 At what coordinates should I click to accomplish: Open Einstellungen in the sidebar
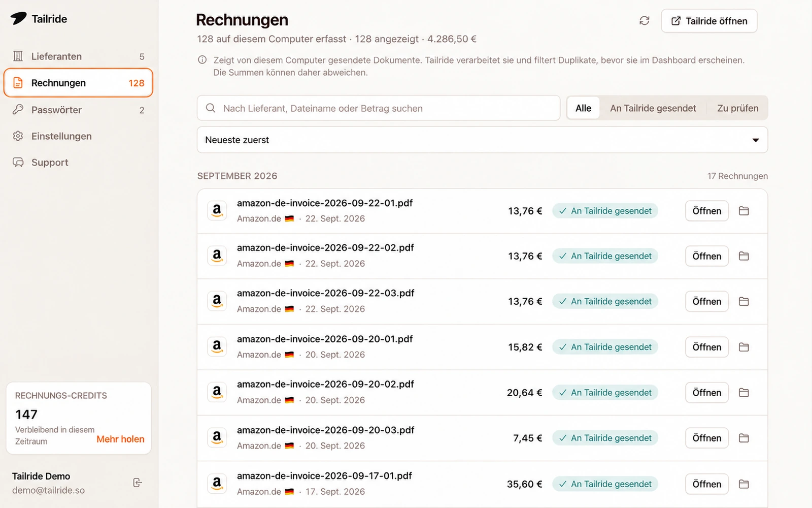point(79,136)
